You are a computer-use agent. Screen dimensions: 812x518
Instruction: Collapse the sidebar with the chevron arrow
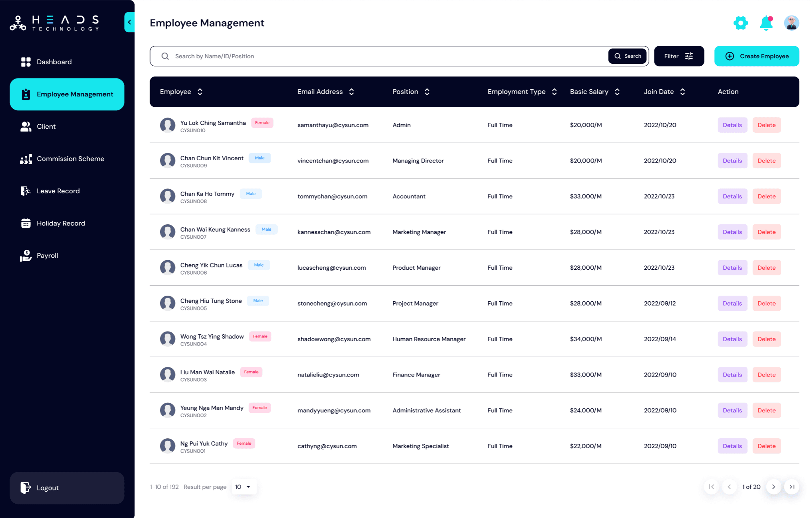[x=129, y=22]
